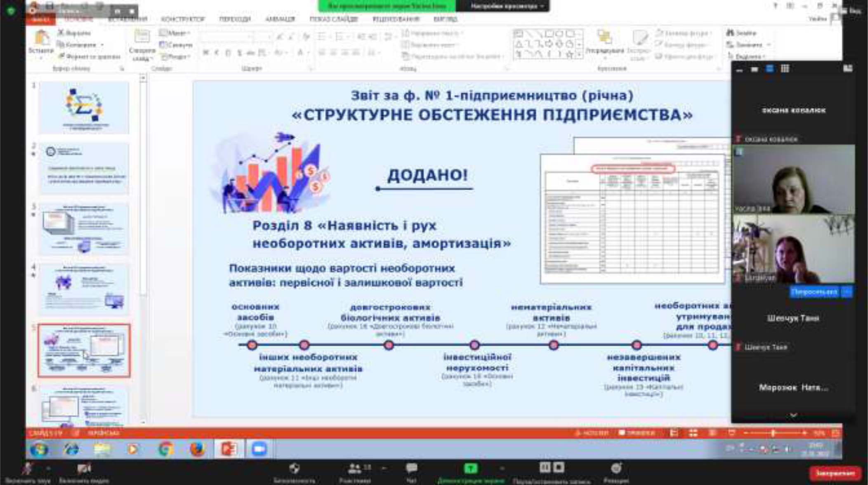Switch to the Вставлення (Insert) tab
Viewport: 868px width, 485px height.
tap(128, 19)
